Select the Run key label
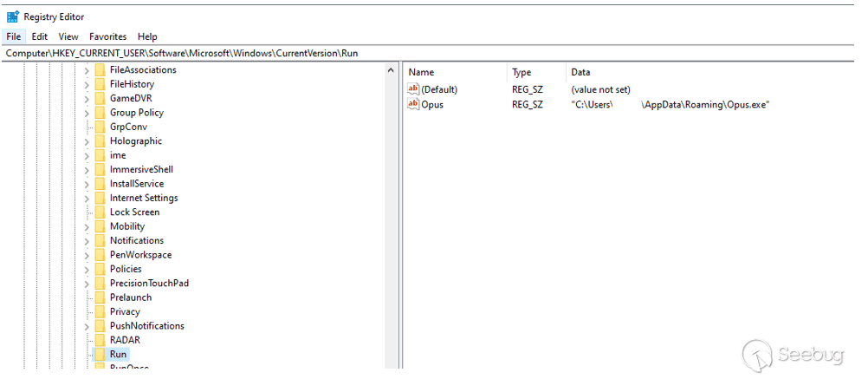 click(118, 354)
